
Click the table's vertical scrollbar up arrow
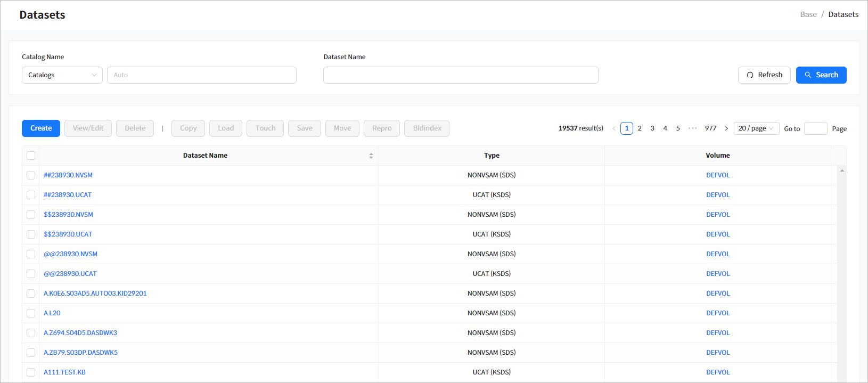point(842,170)
